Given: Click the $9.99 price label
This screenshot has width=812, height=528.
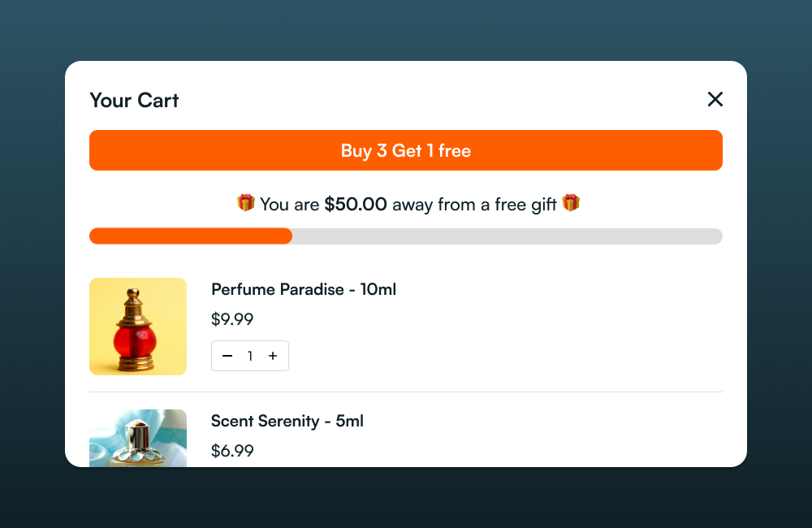Looking at the screenshot, I should [x=232, y=319].
